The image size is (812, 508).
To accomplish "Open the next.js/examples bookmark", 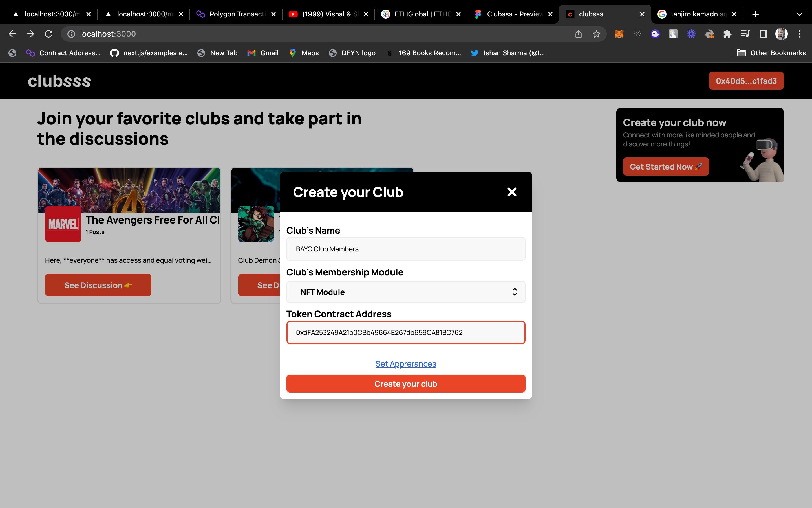I will 149,53.
